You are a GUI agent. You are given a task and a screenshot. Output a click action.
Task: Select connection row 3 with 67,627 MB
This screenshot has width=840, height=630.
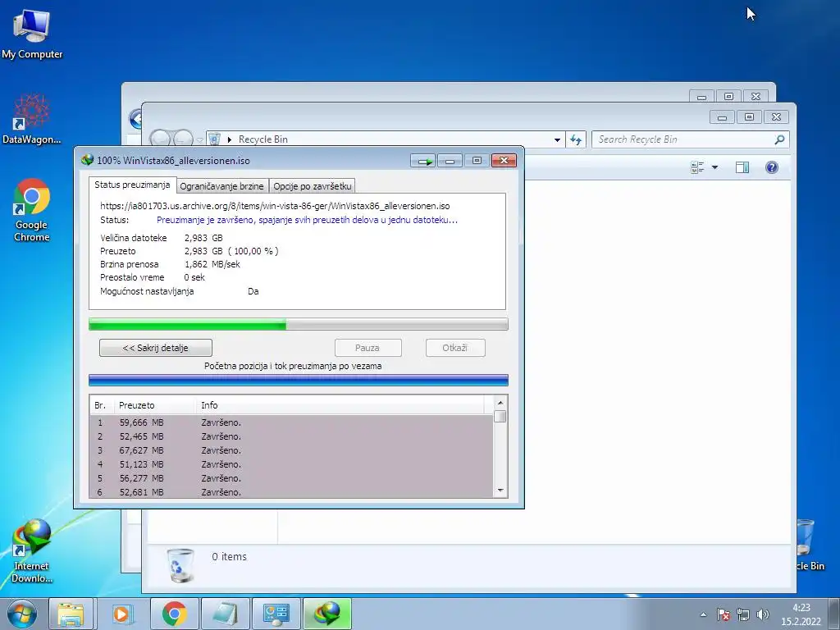pos(291,450)
